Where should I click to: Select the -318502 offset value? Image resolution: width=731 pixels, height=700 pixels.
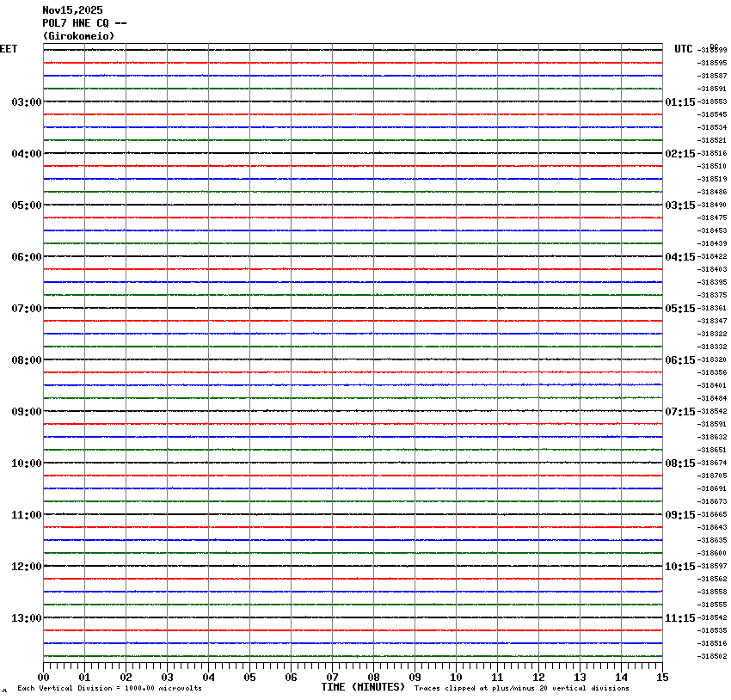pyautogui.click(x=713, y=656)
